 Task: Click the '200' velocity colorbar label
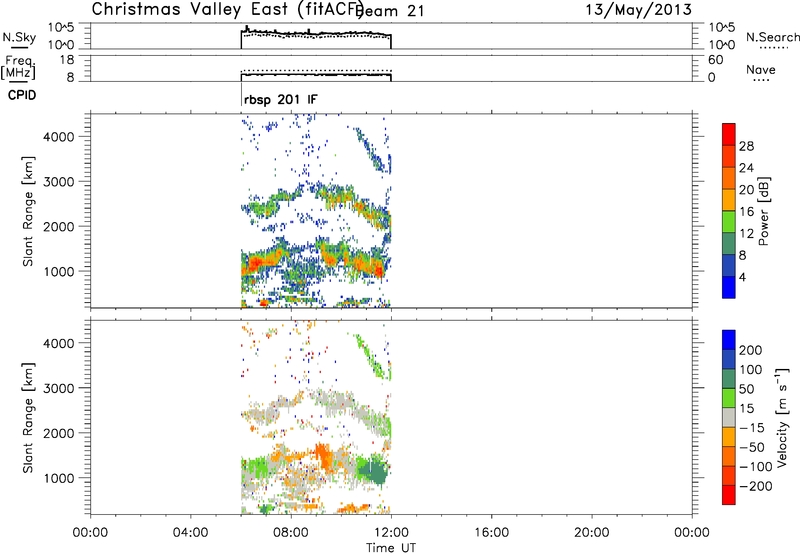(x=751, y=350)
